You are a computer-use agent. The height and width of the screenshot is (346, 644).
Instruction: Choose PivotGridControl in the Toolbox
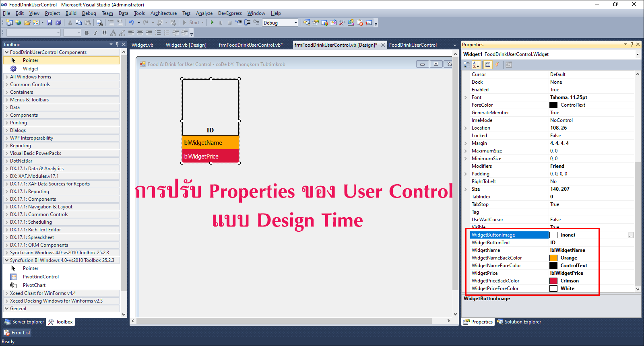pos(41,277)
